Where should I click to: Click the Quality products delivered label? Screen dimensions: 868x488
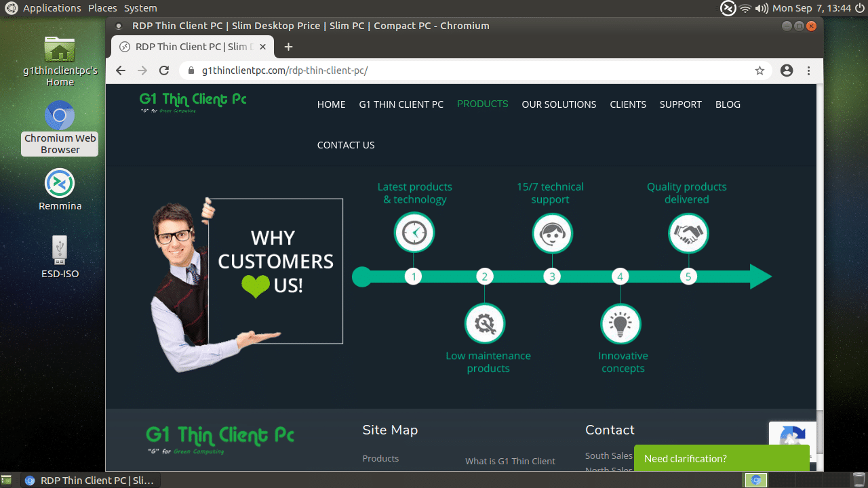(686, 193)
